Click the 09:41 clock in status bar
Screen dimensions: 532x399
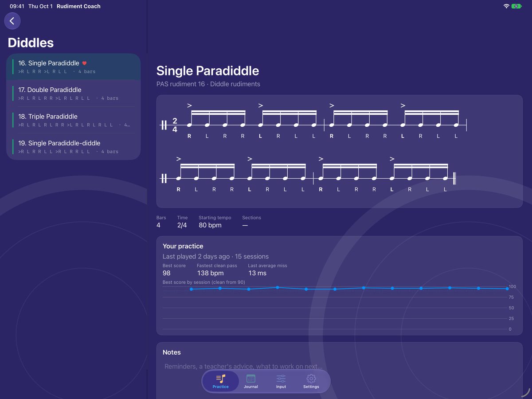(17, 6)
